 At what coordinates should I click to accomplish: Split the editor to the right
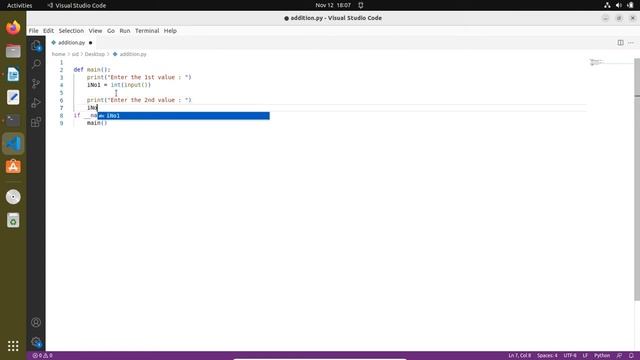pyautogui.click(x=620, y=42)
